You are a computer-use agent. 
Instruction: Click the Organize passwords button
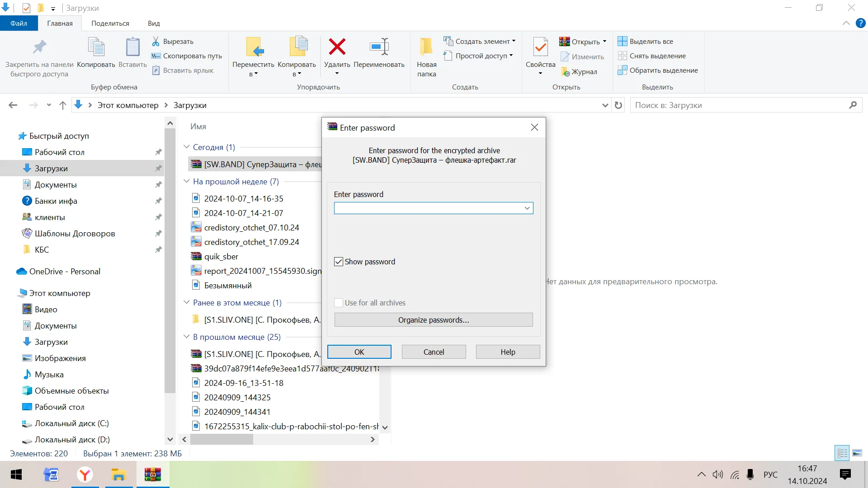coord(433,320)
